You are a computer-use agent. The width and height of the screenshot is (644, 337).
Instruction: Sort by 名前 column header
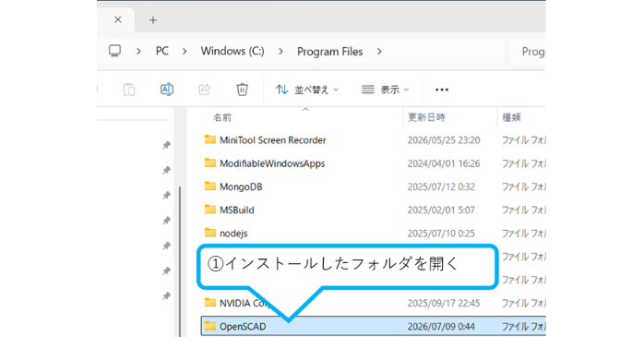(x=222, y=117)
